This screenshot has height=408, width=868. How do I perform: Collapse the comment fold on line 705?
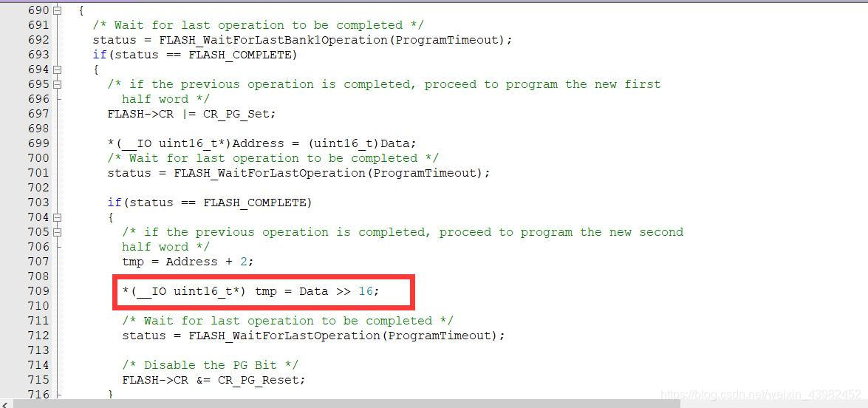[x=58, y=232]
